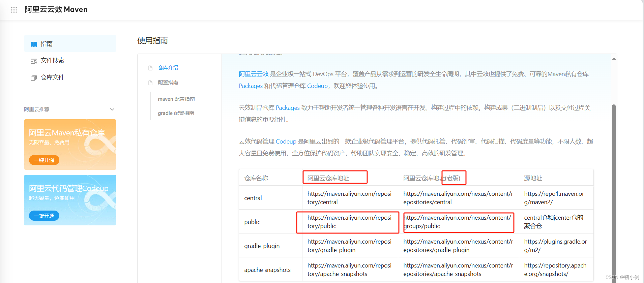Click the nexus repositories/central URL cell
Screen dimensions: 644x283
coord(458,198)
